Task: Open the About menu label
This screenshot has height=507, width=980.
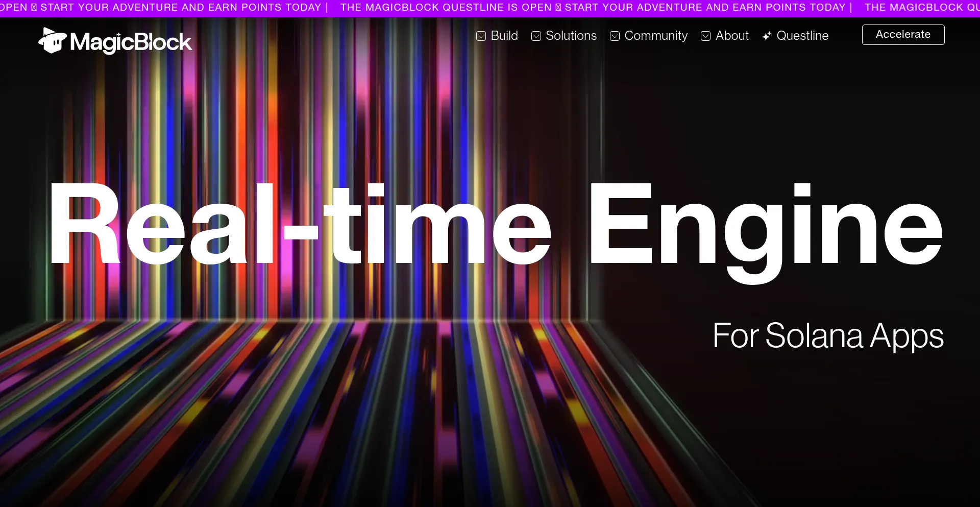Action: tap(732, 36)
